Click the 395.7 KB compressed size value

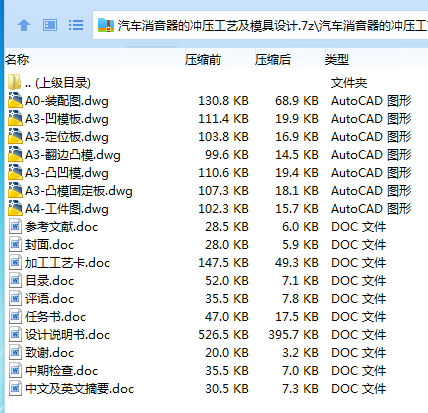[x=293, y=335]
